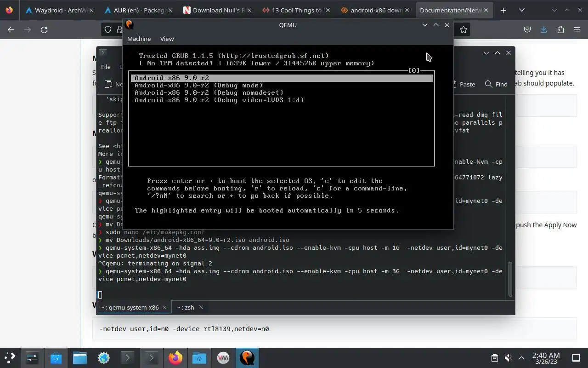Expand hidden system tray icons
Image resolution: width=588 pixels, height=368 pixels.
coord(521,358)
